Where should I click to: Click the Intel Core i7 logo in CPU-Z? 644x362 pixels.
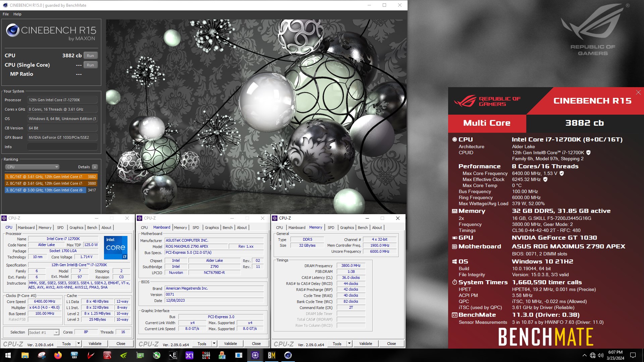pos(116,248)
